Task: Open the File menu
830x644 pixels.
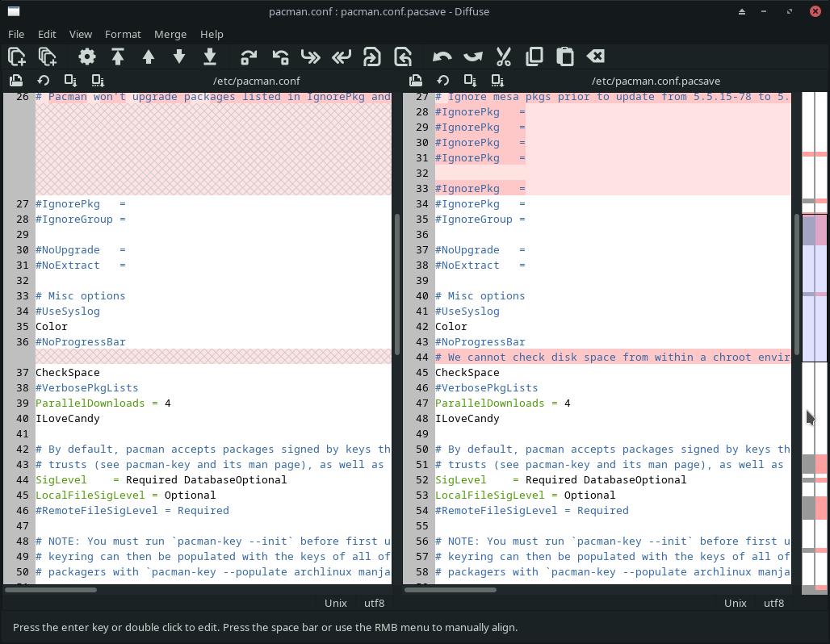Action: (x=16, y=35)
